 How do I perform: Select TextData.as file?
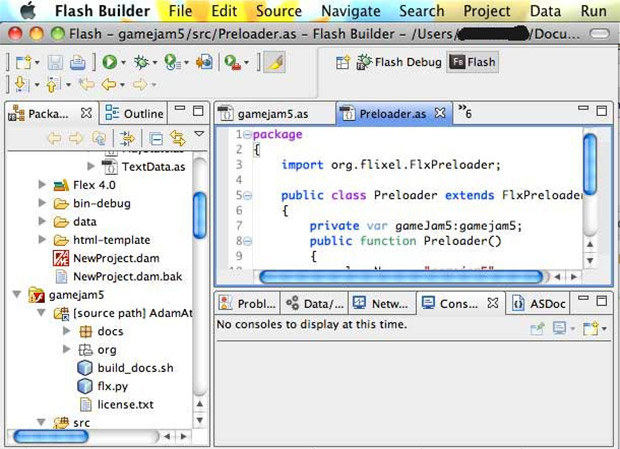(x=144, y=166)
